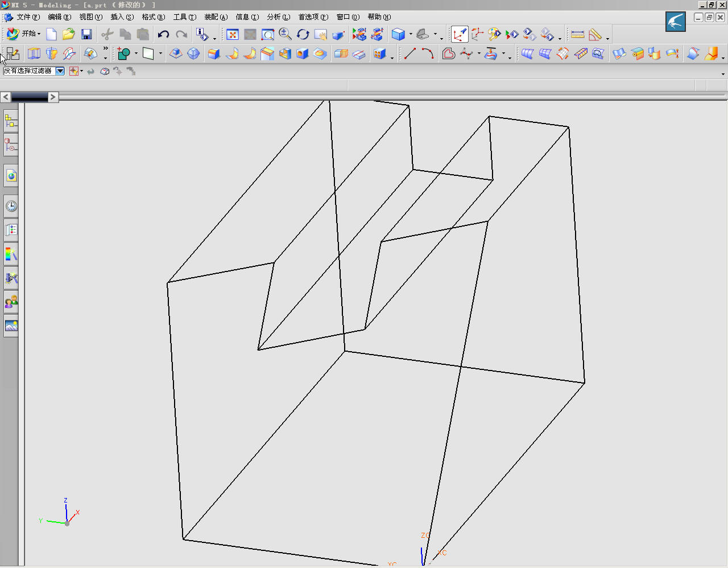The image size is (728, 568).
Task: Open the 文件(F) File menu
Action: click(28, 17)
